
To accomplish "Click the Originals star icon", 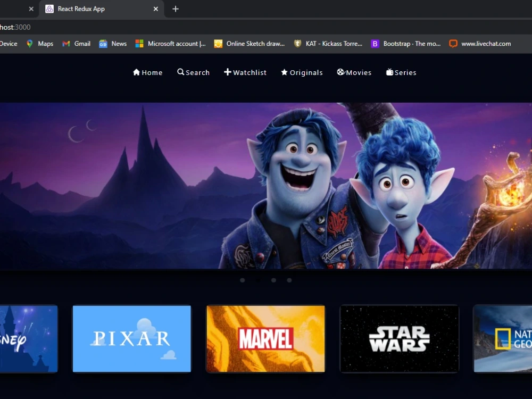I will (x=284, y=72).
